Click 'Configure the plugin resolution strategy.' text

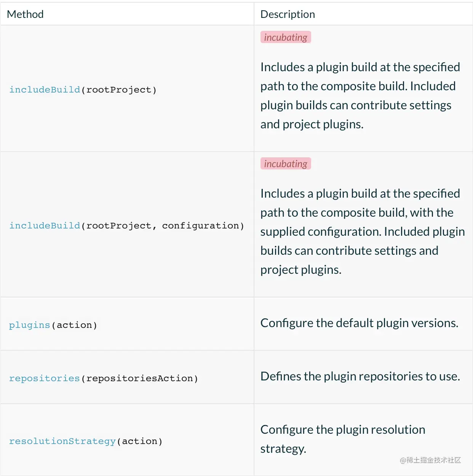[343, 439]
